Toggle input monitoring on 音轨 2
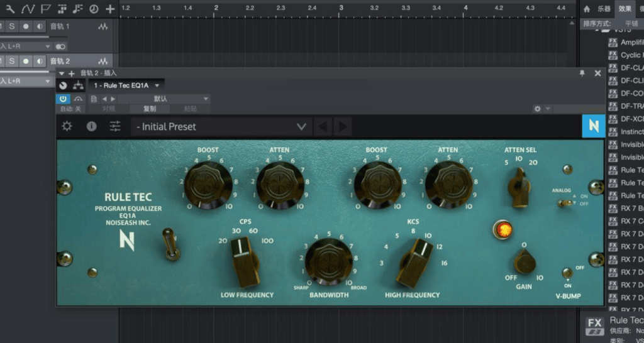 pos(40,61)
